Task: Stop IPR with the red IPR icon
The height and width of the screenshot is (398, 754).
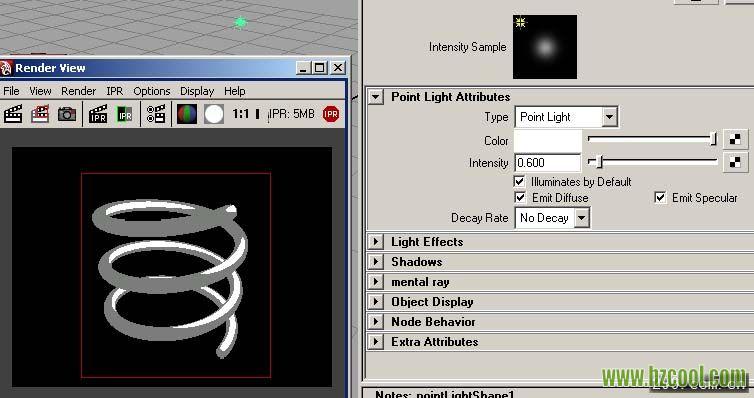Action: 331,114
